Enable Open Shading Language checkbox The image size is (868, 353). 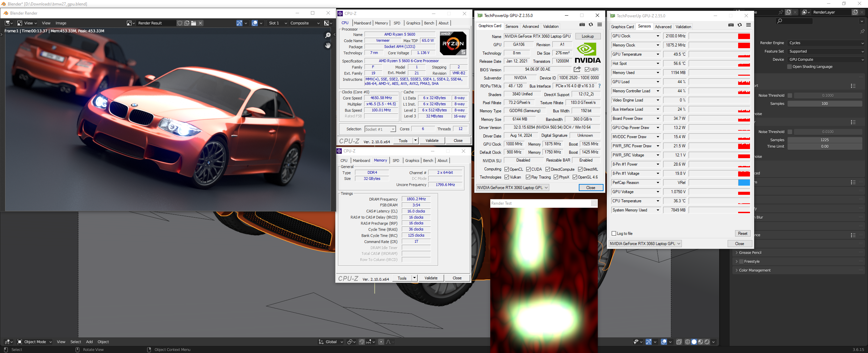pyautogui.click(x=790, y=67)
